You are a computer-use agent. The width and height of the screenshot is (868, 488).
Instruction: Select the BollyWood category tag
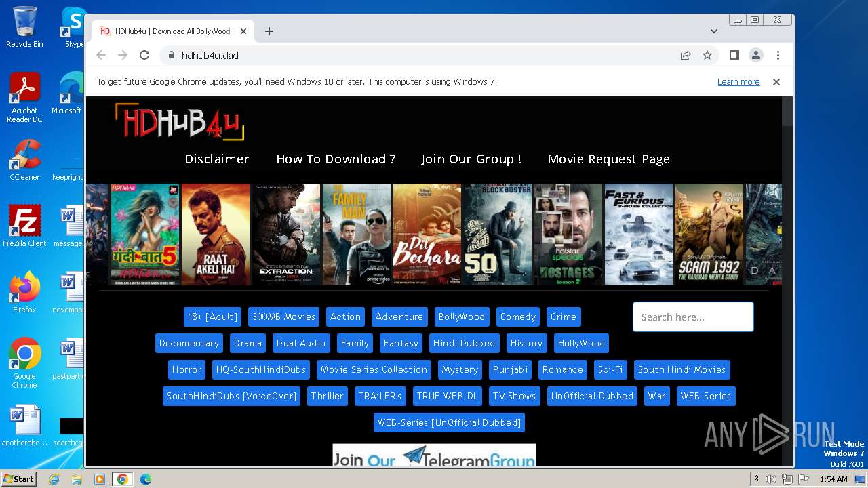click(x=461, y=317)
